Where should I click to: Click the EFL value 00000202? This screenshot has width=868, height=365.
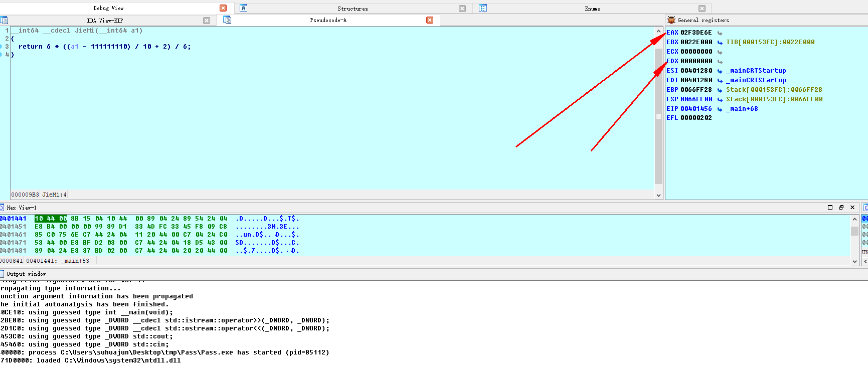[x=696, y=118]
